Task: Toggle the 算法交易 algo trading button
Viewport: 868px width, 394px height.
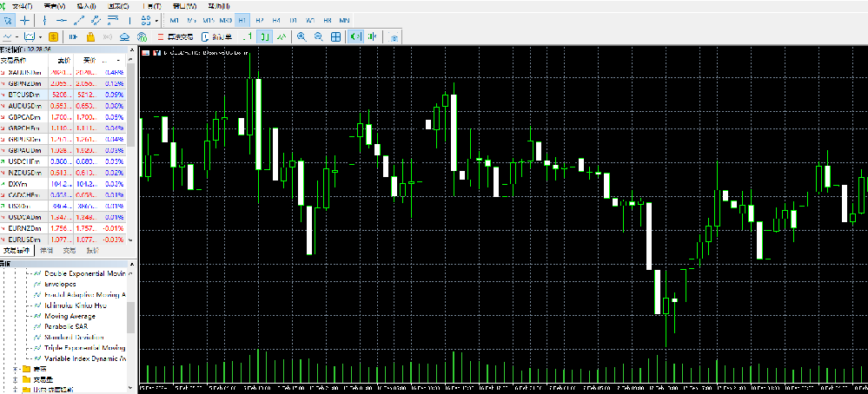Action: [175, 37]
